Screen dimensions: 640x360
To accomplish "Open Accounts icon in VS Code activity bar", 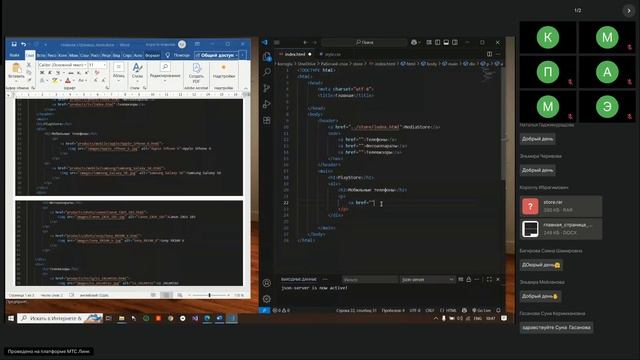I will click(267, 283).
